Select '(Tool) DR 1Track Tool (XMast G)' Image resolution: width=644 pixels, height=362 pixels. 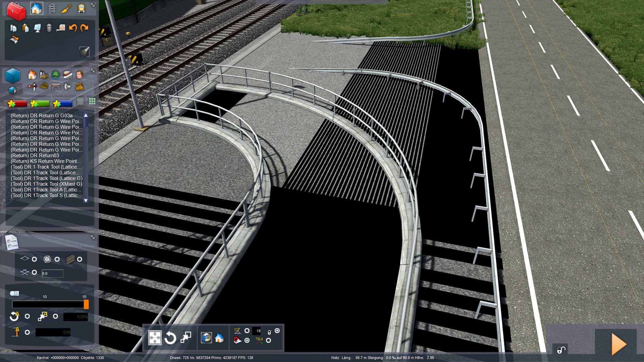point(46,184)
